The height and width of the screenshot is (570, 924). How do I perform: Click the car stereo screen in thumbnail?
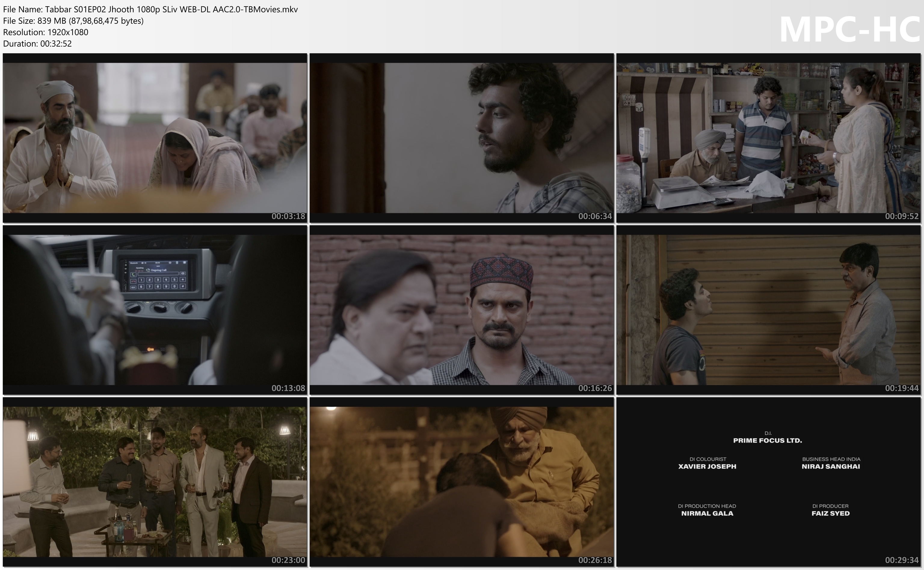point(158,274)
